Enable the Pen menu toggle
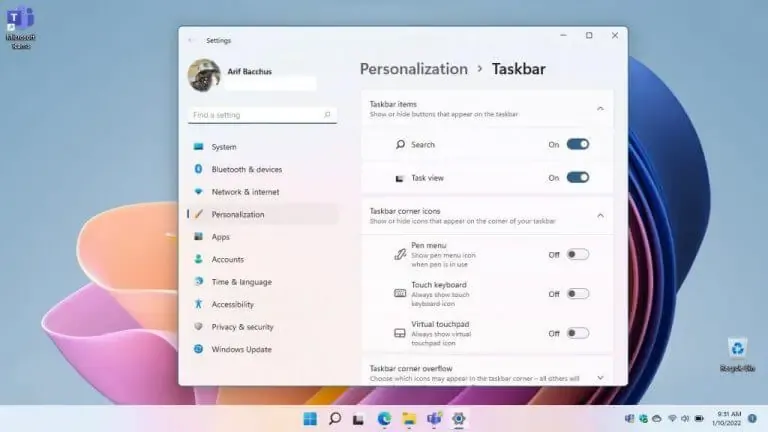768x432 pixels. (577, 255)
